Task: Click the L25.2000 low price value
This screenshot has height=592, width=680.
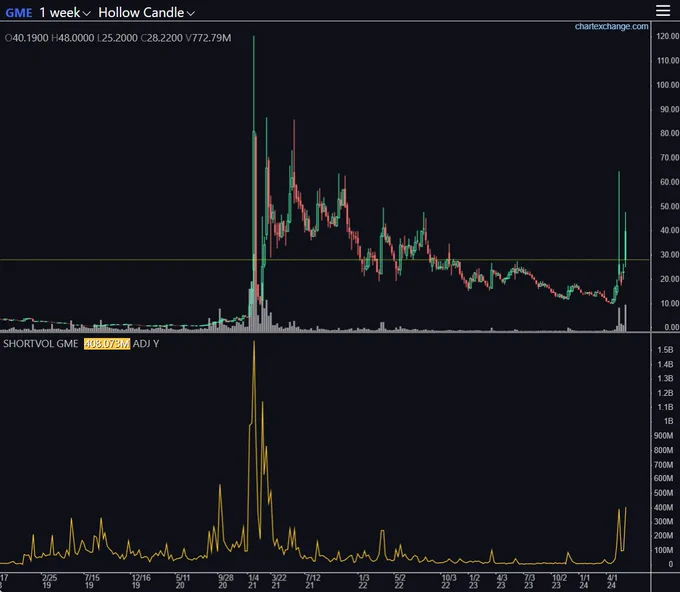Action: pyautogui.click(x=117, y=38)
